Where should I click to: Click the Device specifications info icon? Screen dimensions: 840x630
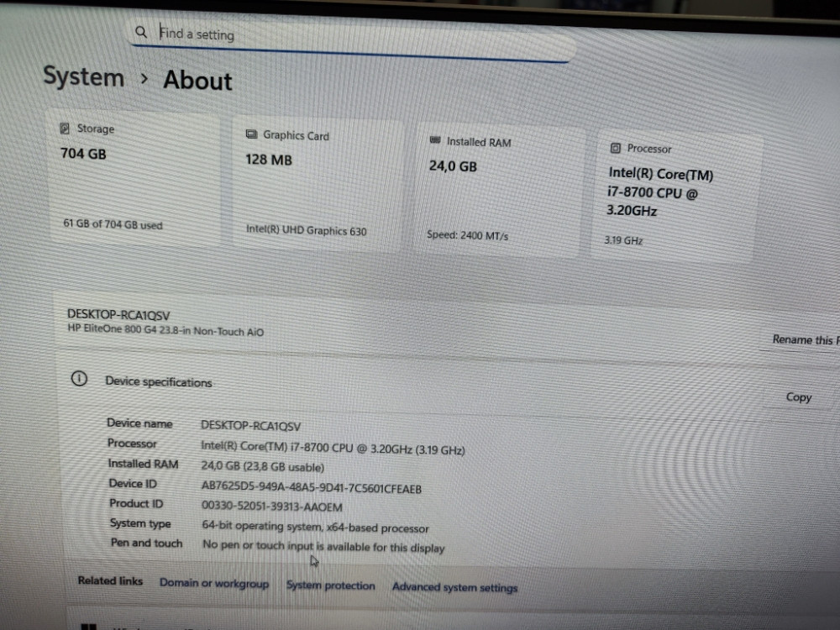79,379
